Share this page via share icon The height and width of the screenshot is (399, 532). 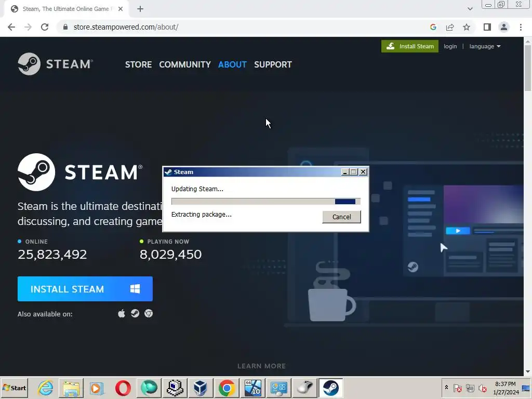pyautogui.click(x=450, y=27)
